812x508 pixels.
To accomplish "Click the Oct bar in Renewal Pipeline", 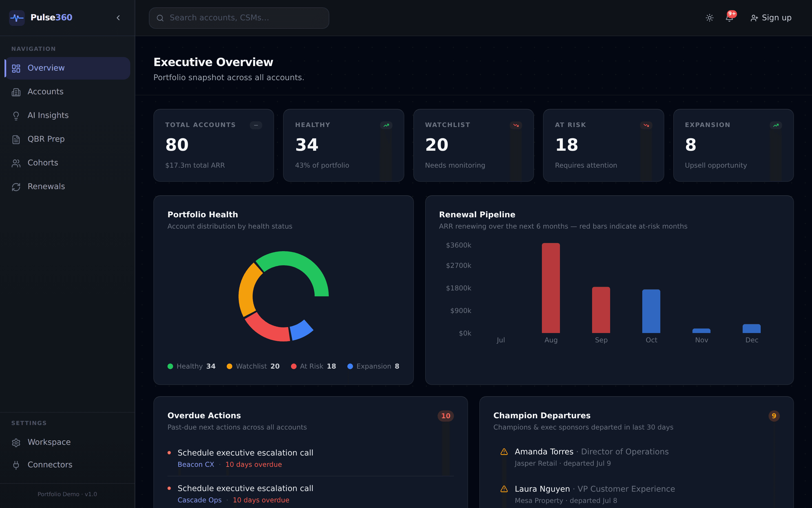I will click(651, 311).
